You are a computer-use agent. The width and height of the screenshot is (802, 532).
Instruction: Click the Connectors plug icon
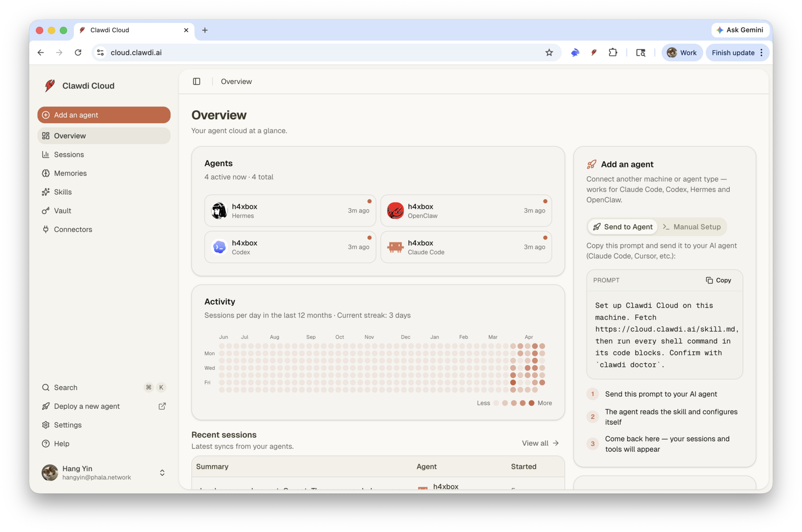pos(46,229)
